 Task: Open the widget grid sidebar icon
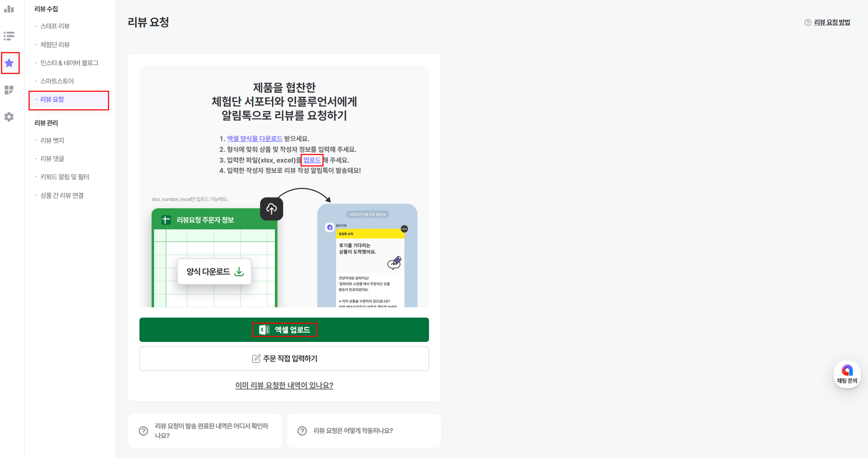point(9,90)
